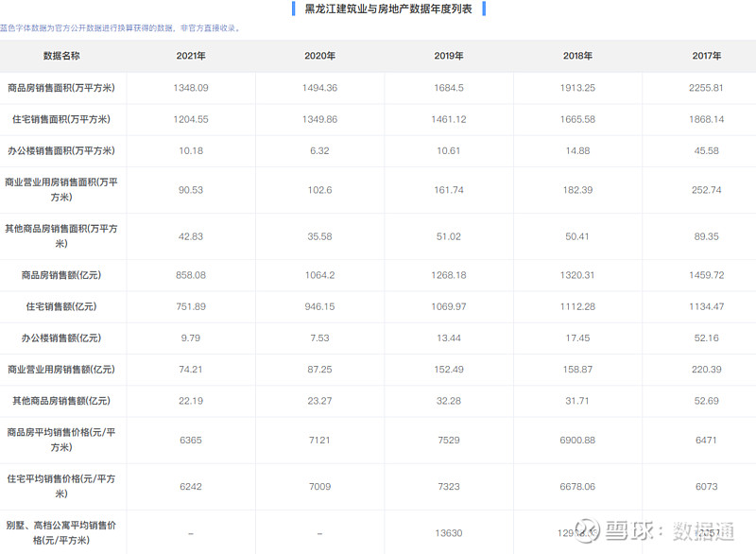Click cell value 1459.72
The height and width of the screenshot is (554, 756).
pos(706,275)
